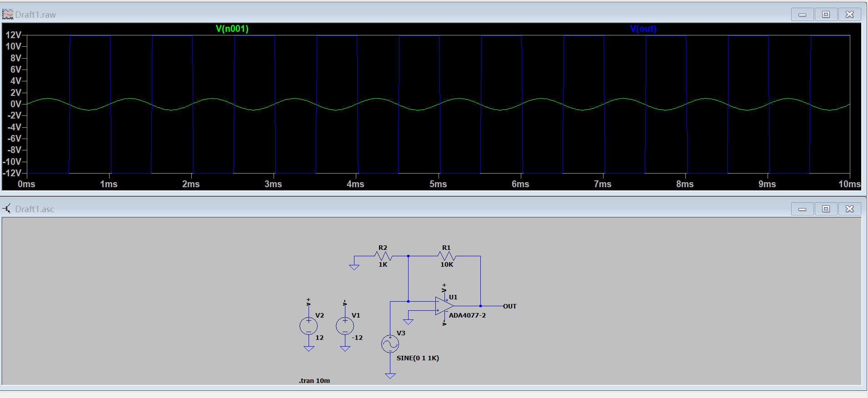
Task: Click the V(n001) trace label
Action: click(232, 29)
